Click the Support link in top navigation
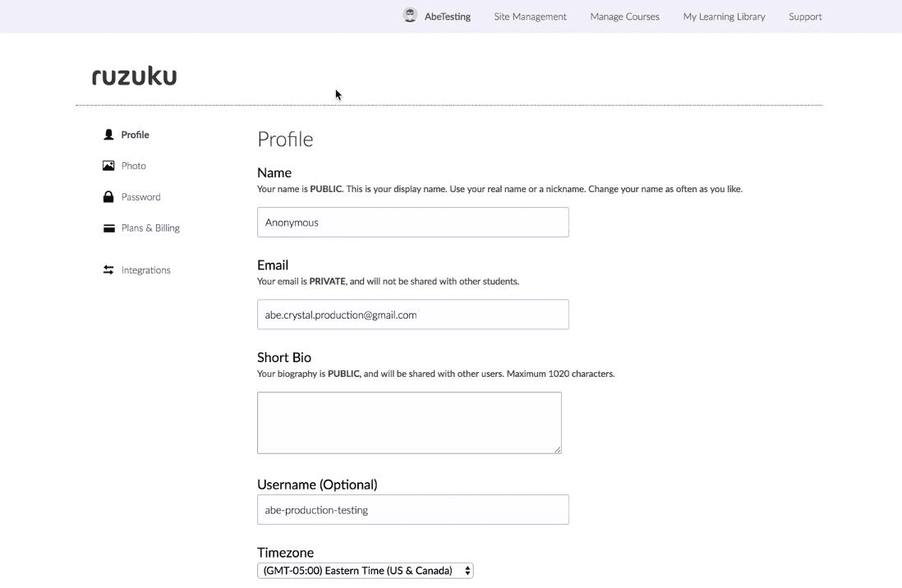Screen dimensions: 902x588 [x=805, y=16]
